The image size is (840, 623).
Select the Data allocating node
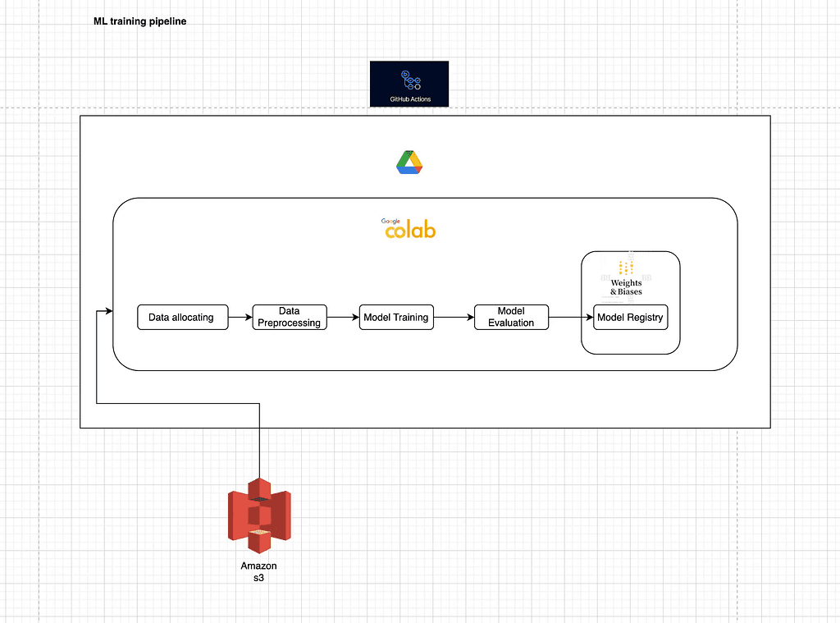pos(182,318)
